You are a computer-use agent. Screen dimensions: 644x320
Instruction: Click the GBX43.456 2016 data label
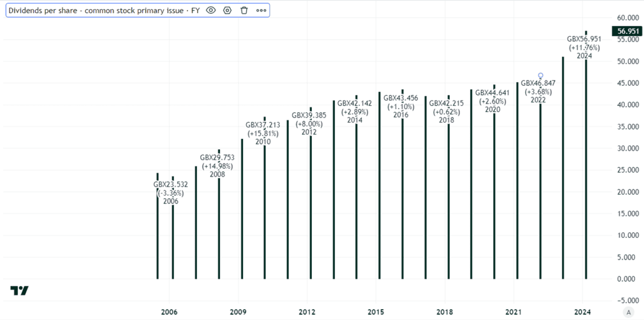400,106
